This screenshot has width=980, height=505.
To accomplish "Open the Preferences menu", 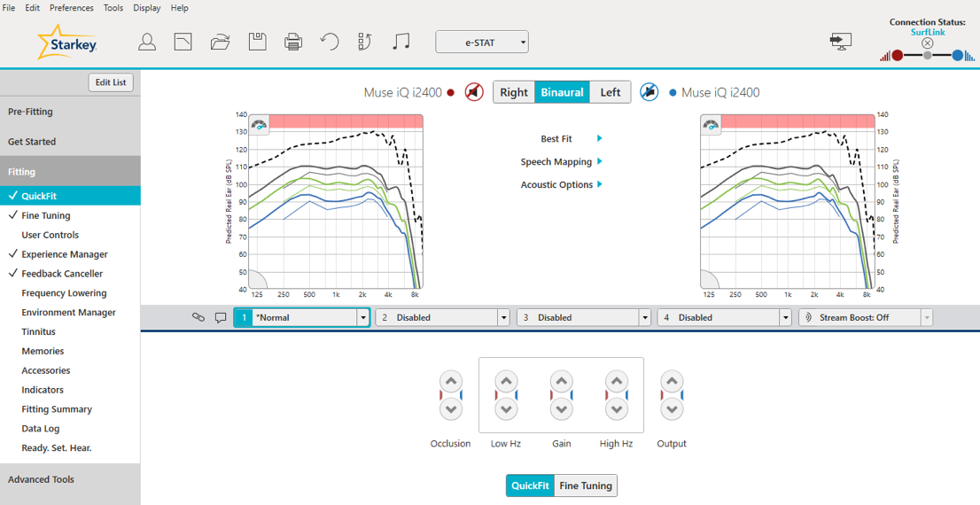I will point(72,8).
